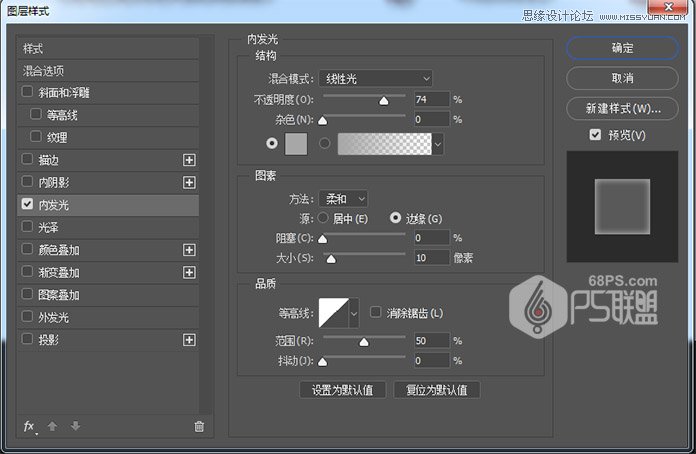Select the 渐变叠加 effect row
The image size is (696, 454).
click(x=108, y=272)
